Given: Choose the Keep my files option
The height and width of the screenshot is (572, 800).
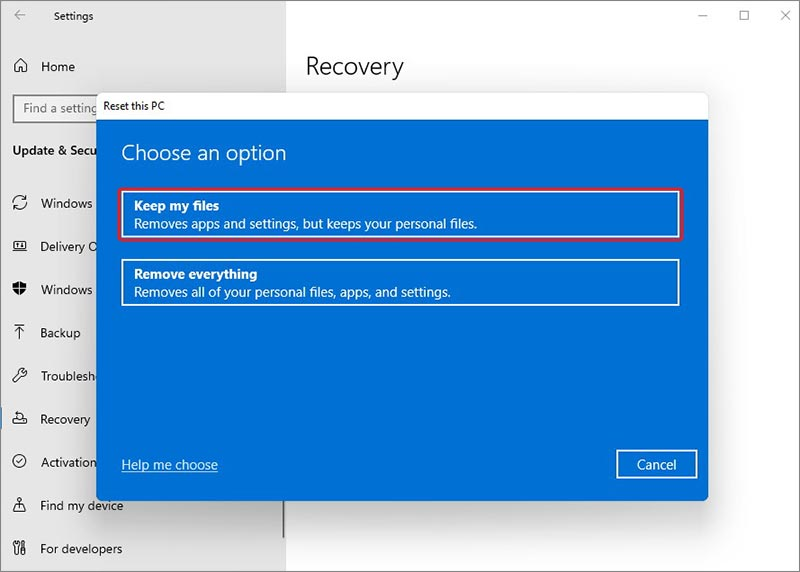Looking at the screenshot, I should click(x=400, y=214).
